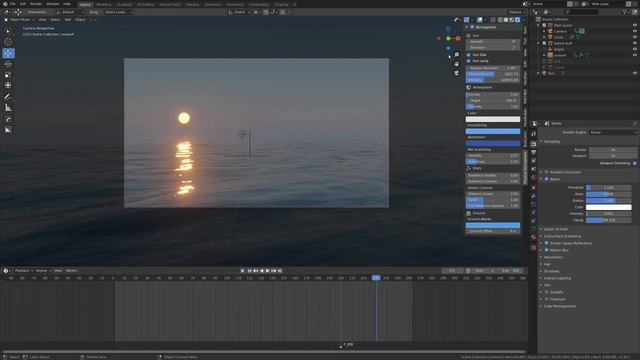Viewport: 640px width, 360px height.
Task: Open the Render Engine dropdown
Action: tap(613, 132)
